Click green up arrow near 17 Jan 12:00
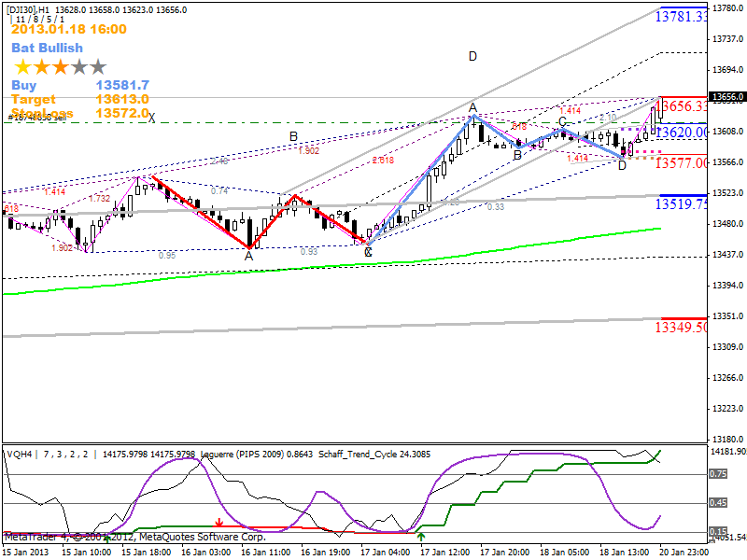Screen dimensions: 747x560 (x=421, y=538)
